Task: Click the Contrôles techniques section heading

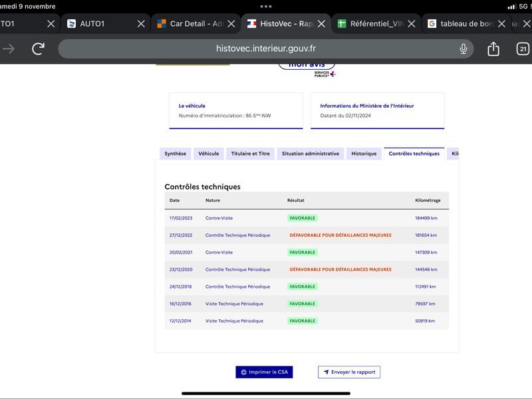Action: pyautogui.click(x=203, y=187)
